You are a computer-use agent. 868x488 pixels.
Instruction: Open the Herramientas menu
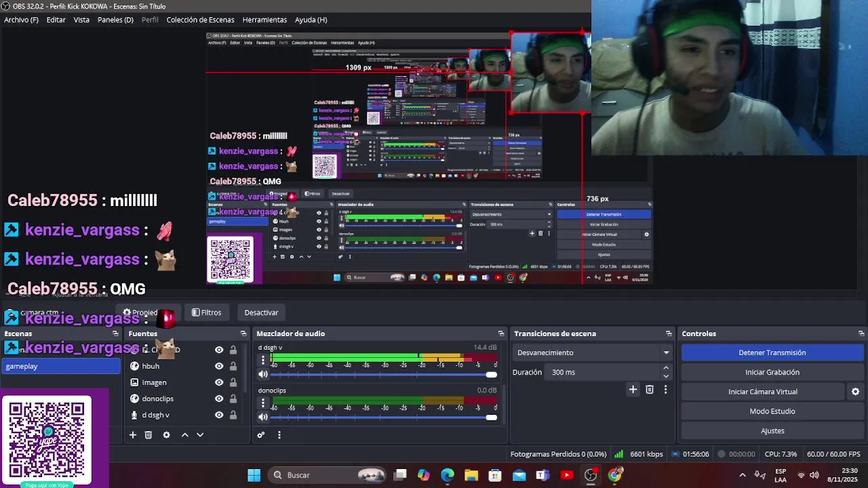[264, 20]
